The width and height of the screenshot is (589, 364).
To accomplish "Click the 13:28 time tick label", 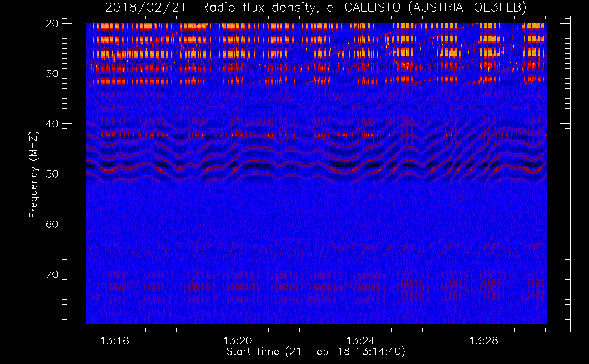I will pyautogui.click(x=484, y=341).
